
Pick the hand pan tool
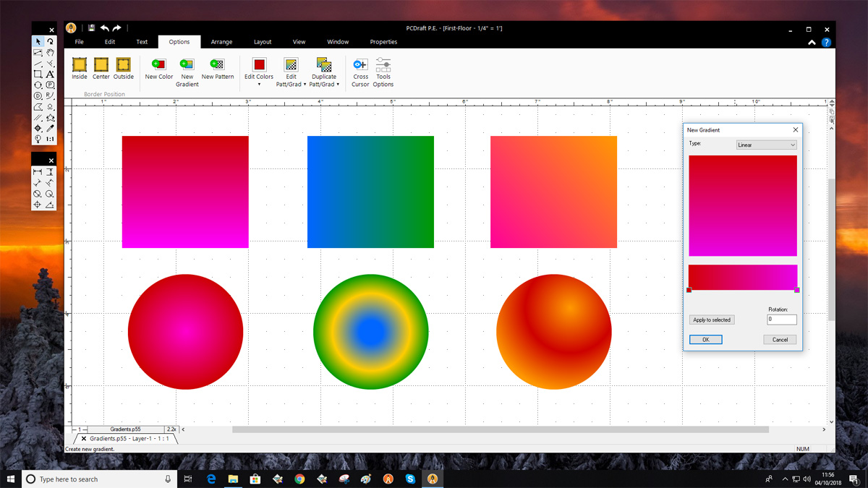50,53
